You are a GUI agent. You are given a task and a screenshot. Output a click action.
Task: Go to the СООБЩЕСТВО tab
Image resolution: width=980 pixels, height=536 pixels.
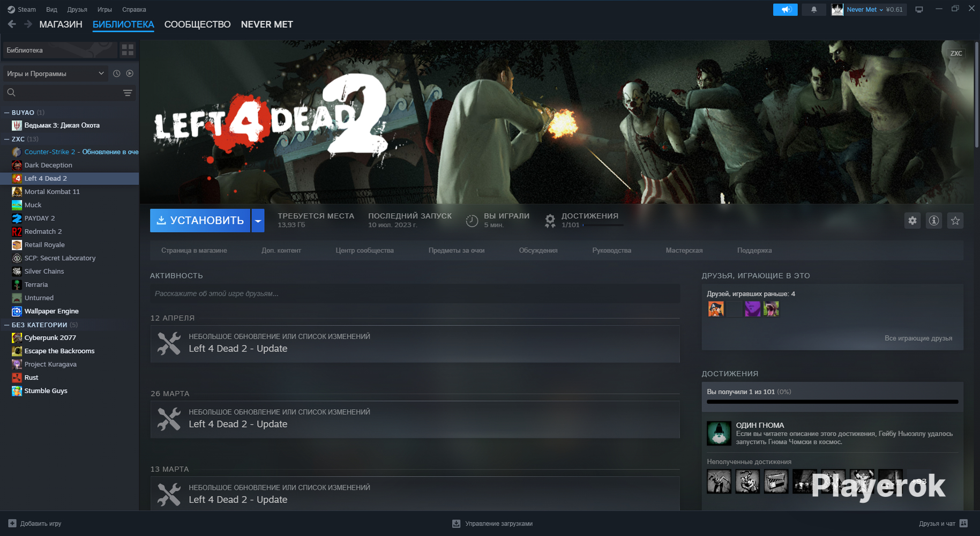click(197, 25)
